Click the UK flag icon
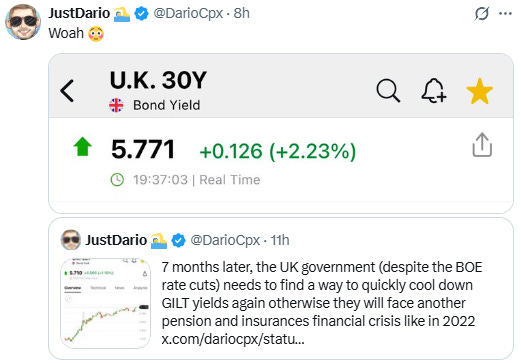Image resolution: width=521 pixels, height=363 pixels. (x=116, y=105)
